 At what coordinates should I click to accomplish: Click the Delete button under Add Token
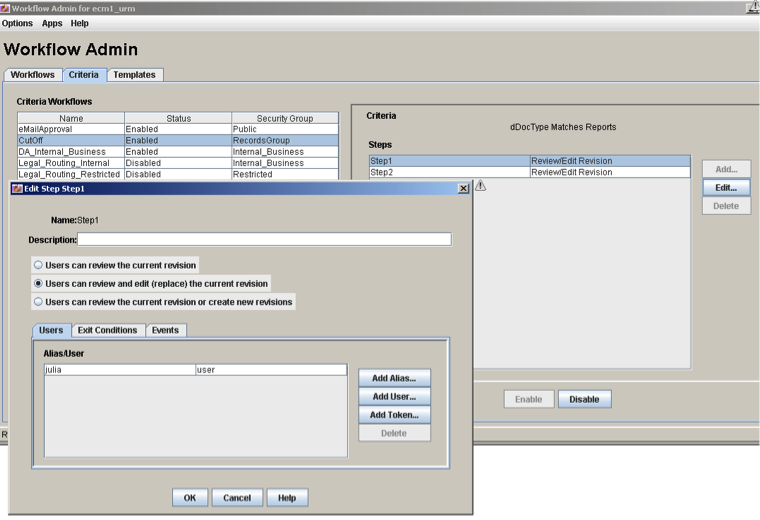point(394,433)
